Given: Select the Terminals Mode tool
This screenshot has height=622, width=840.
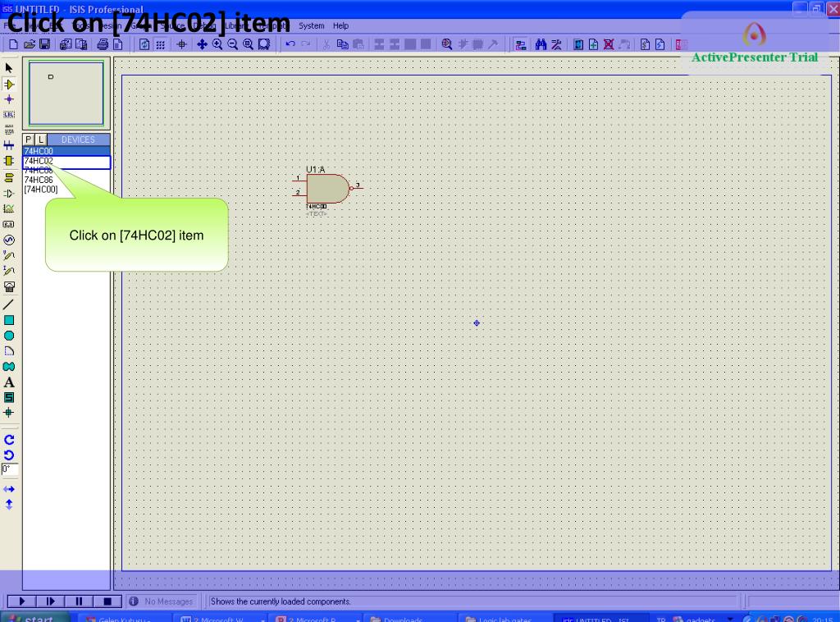Looking at the screenshot, I should pos(8,178).
